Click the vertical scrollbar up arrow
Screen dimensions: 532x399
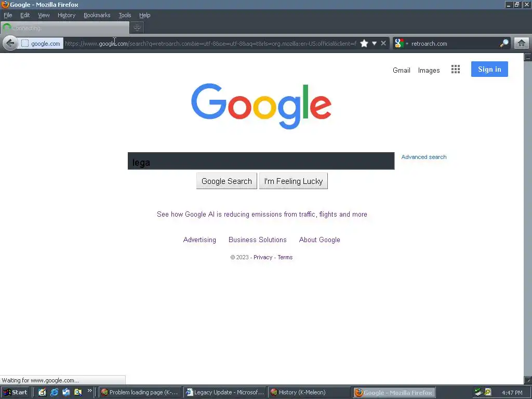(528, 57)
